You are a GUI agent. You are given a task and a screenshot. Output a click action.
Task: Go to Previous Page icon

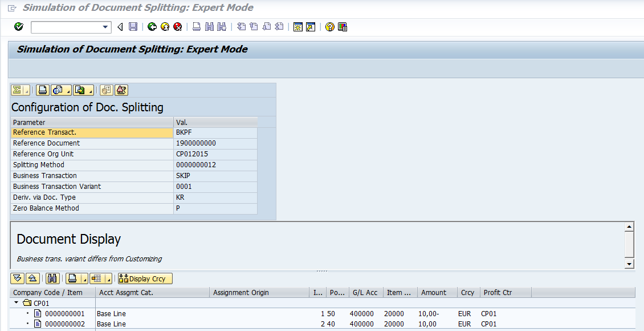coord(254,27)
